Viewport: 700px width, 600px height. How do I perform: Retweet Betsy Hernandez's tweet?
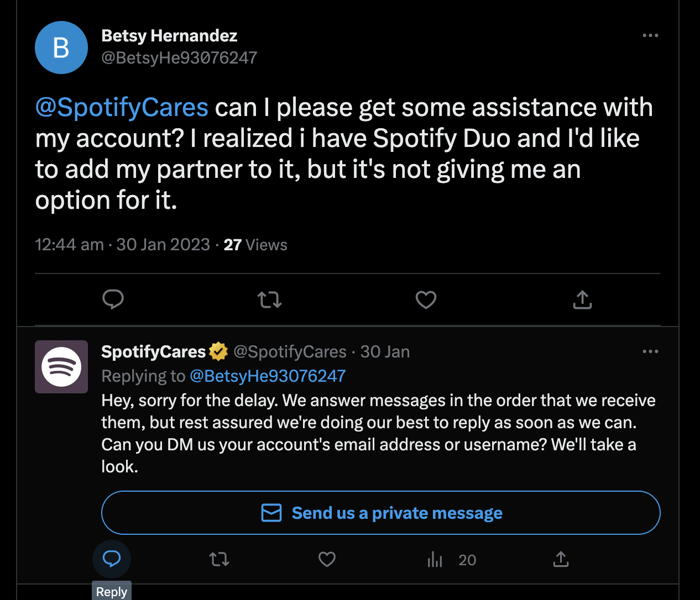coord(269,299)
